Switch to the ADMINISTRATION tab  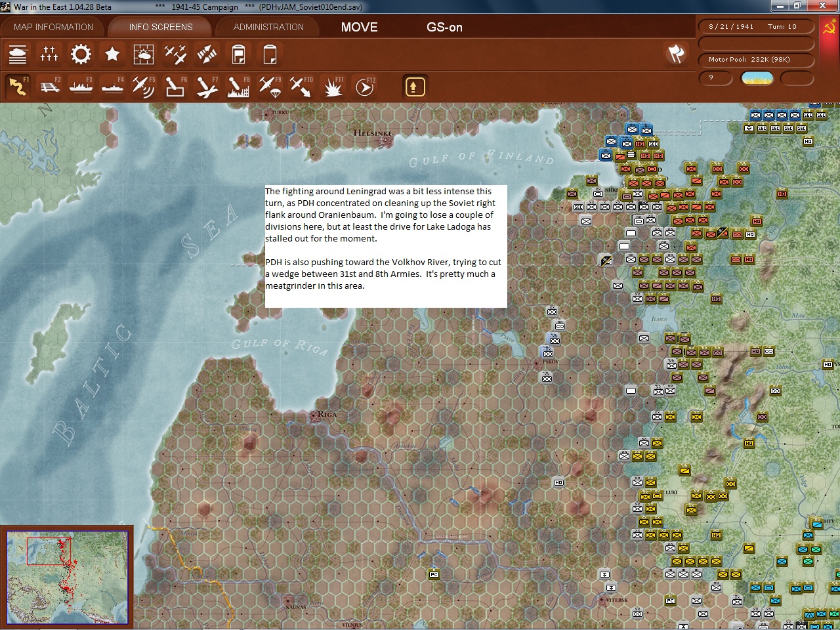(268, 27)
